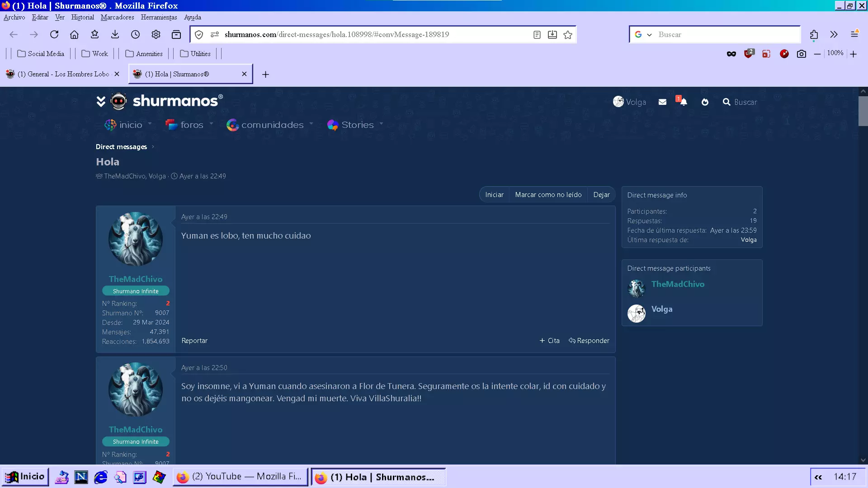Viewport: 868px width, 488px height.
Task: Open the settings gear icon in toolbar
Action: (x=156, y=34)
